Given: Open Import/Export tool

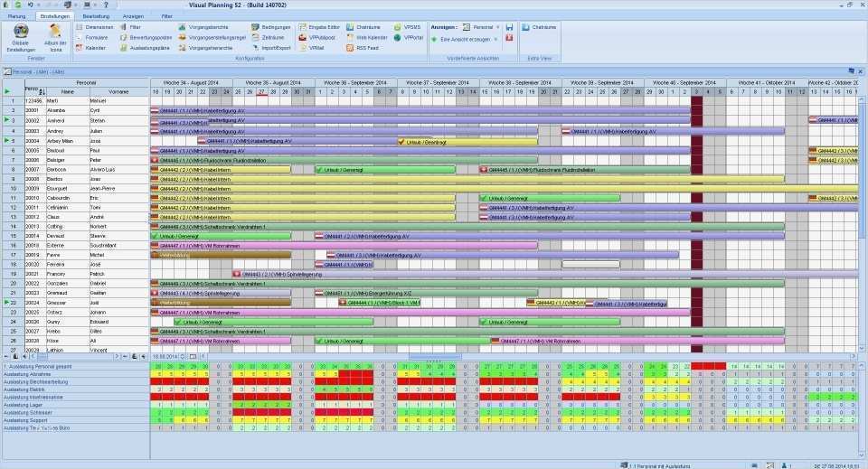Looking at the screenshot, I should point(270,48).
